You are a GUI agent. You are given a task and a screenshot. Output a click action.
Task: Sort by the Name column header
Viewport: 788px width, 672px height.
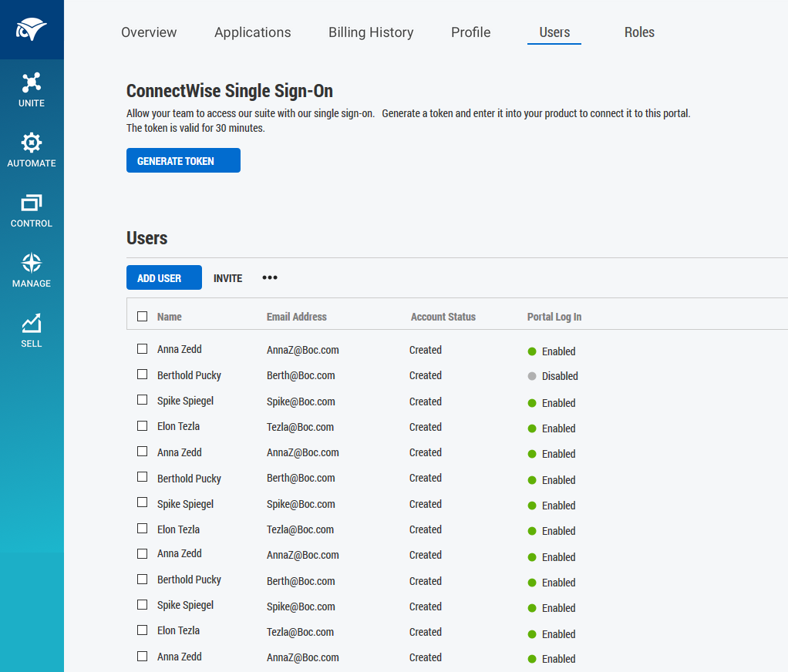(170, 317)
